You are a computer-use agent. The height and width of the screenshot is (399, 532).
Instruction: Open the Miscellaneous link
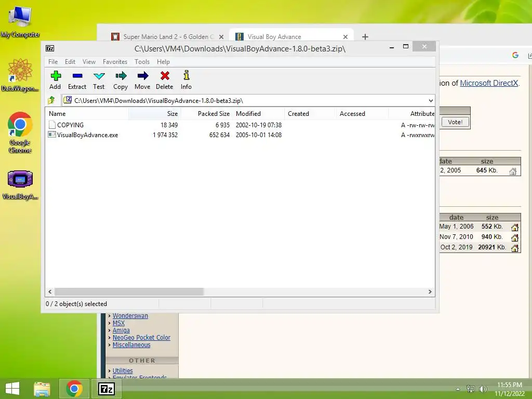(131, 345)
